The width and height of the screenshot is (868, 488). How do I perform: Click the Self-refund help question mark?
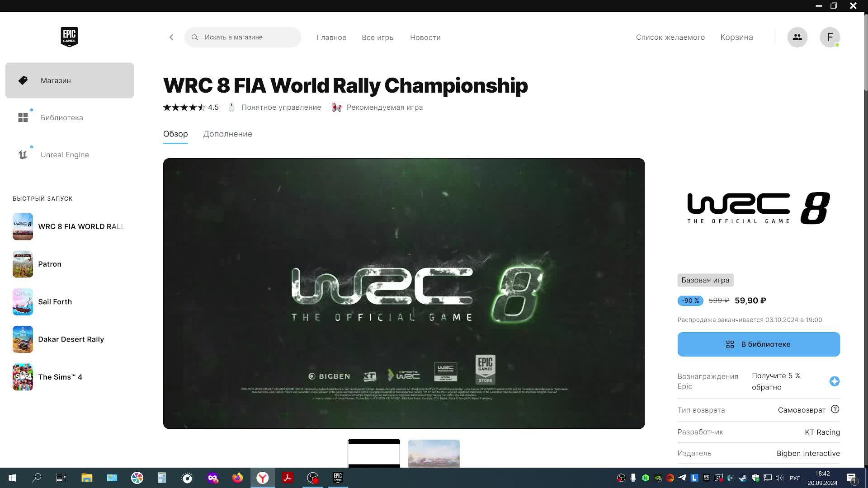click(835, 409)
